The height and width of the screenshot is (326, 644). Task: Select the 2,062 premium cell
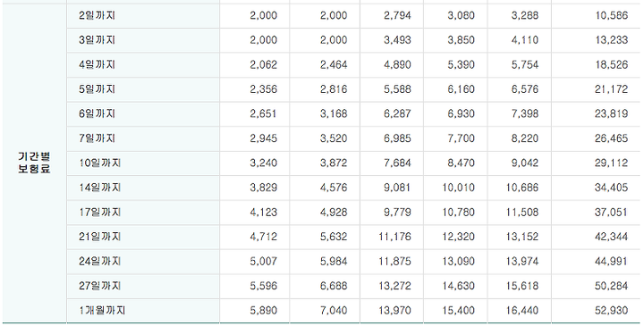click(x=264, y=65)
